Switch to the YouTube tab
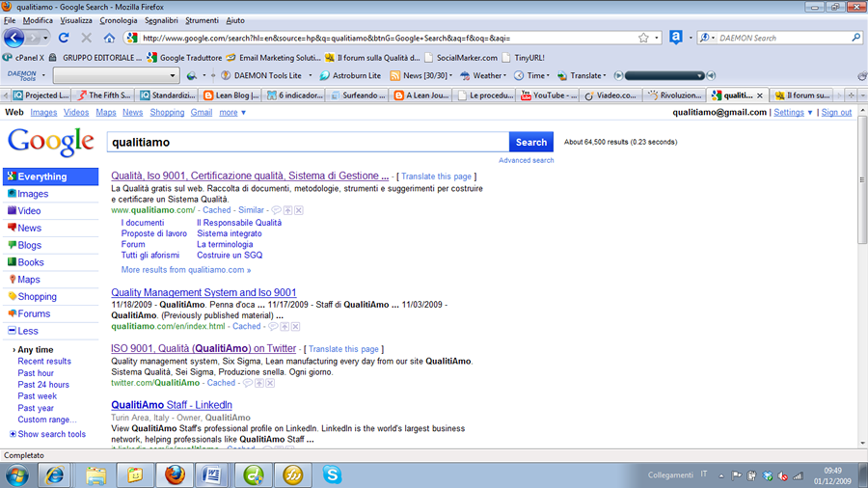This screenshot has height=488, width=868. point(549,95)
